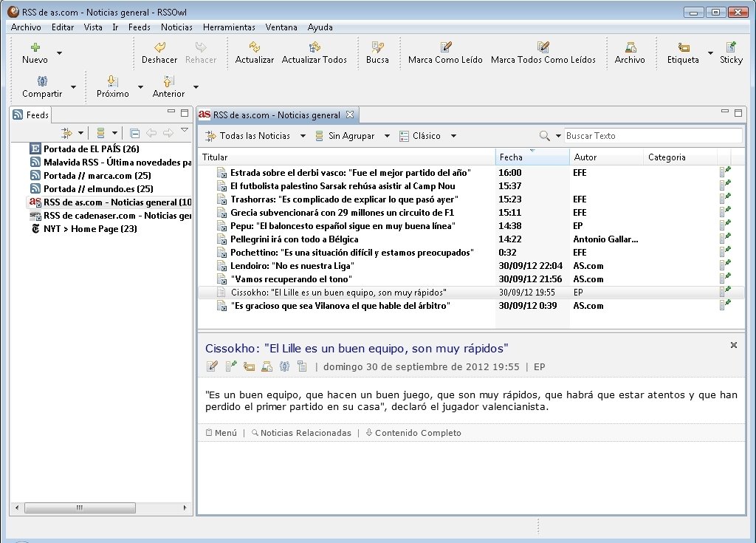756x543 pixels.
Task: Open the Vista menu
Action: [x=93, y=27]
